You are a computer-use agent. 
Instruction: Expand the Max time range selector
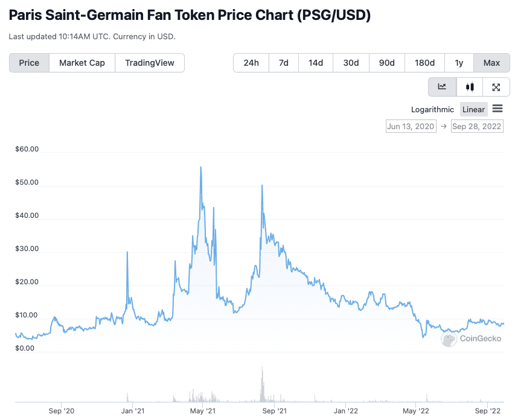click(x=491, y=63)
